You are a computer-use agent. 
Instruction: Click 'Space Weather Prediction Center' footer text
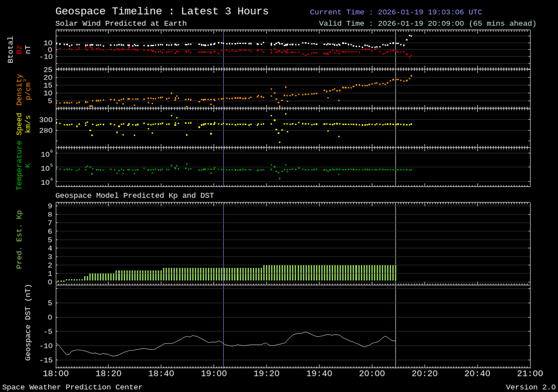(73, 387)
